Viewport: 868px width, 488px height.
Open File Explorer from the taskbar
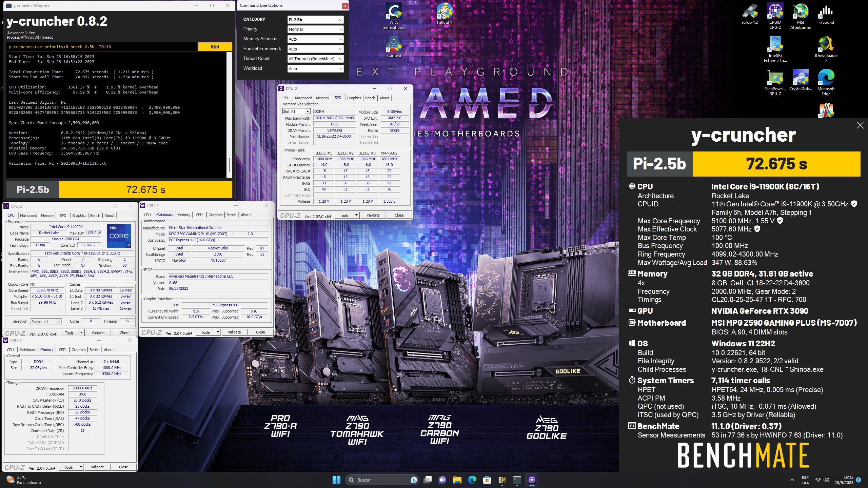pyautogui.click(x=457, y=480)
